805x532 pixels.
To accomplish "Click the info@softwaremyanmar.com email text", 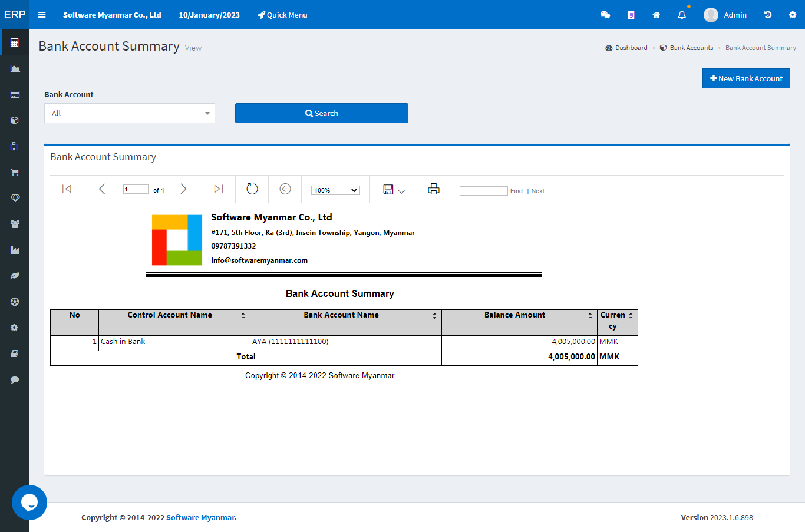I will (x=259, y=260).
